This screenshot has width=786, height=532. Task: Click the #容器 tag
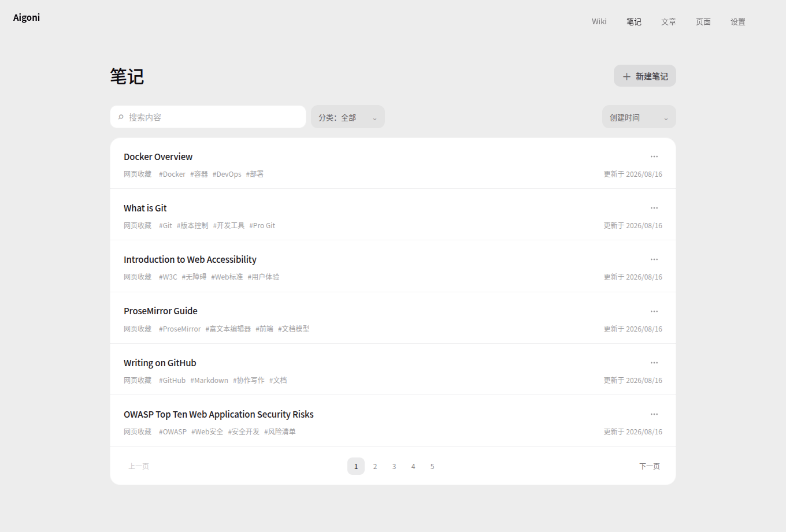[199, 174]
